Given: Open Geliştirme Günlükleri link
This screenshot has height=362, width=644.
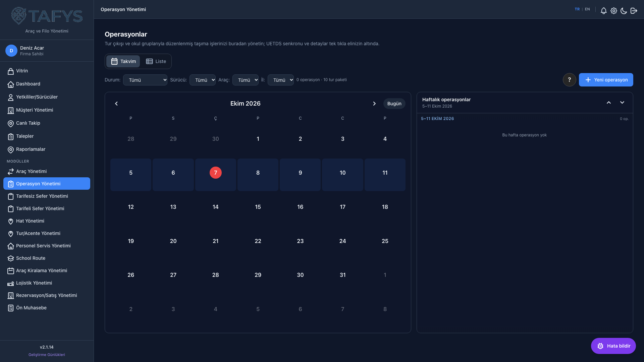Looking at the screenshot, I should [x=47, y=355].
